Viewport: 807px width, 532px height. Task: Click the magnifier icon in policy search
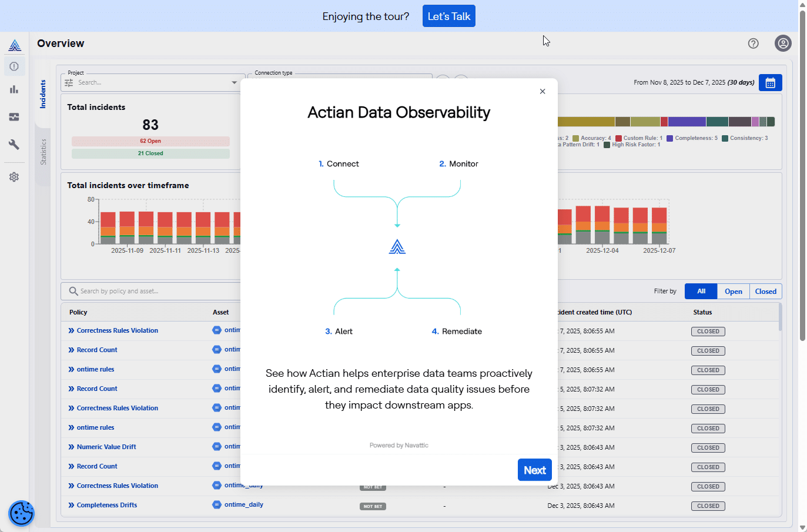pyautogui.click(x=73, y=291)
